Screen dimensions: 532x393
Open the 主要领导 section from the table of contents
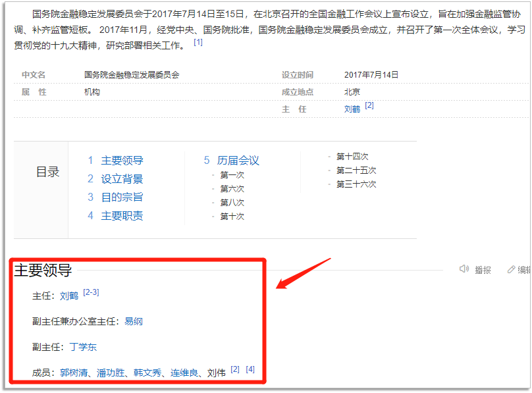click(122, 160)
